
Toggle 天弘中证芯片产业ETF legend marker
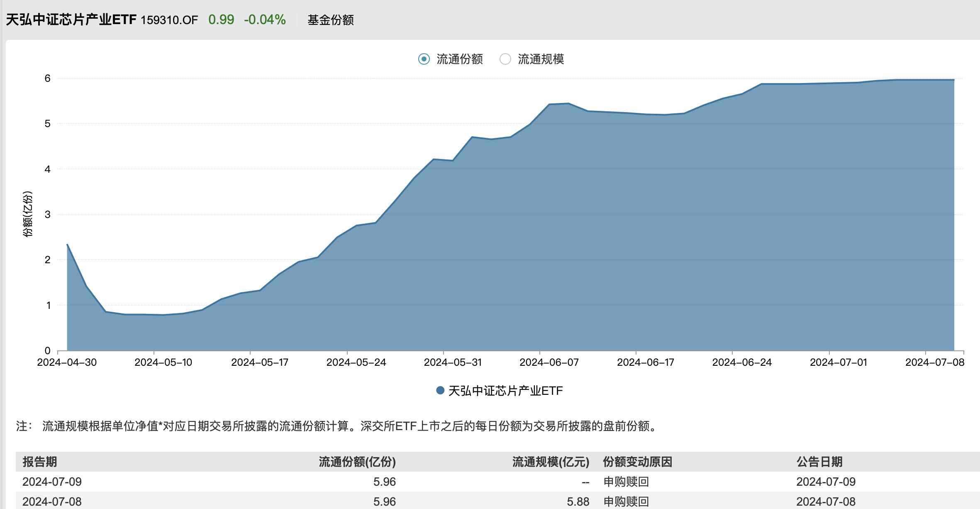pyautogui.click(x=440, y=390)
